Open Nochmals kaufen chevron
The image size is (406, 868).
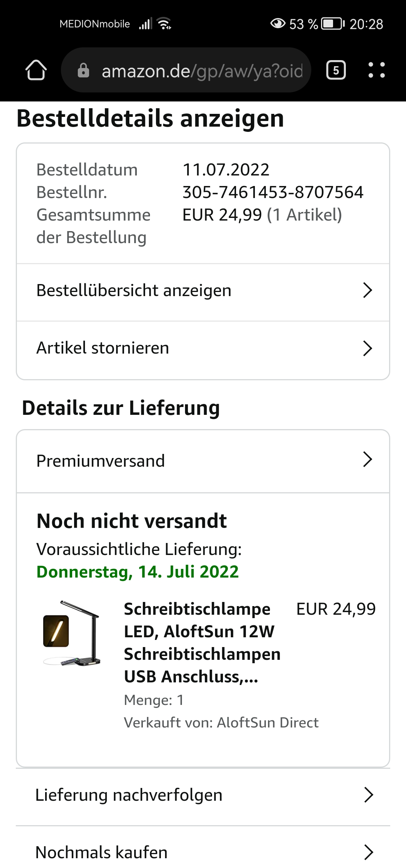pos(368,852)
